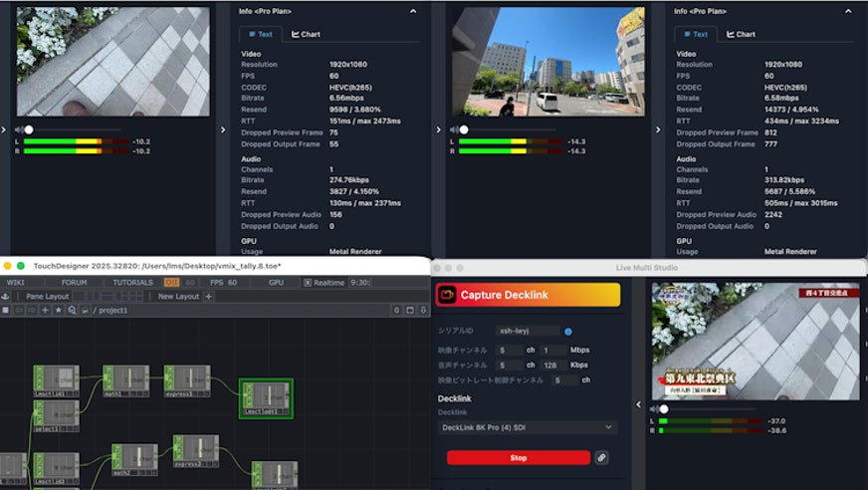Collapse the left Info Pro Plan panel
868x490 pixels.
tap(413, 11)
